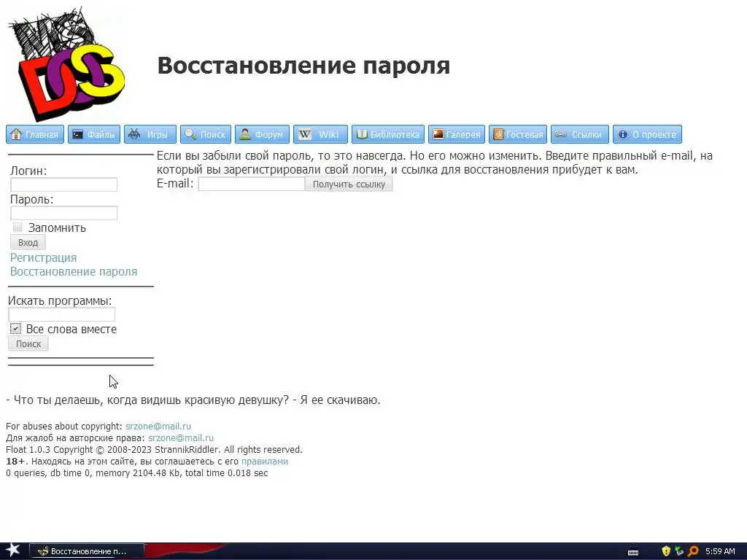Focus the E-mail recovery input field
747x560 pixels.
251,184
